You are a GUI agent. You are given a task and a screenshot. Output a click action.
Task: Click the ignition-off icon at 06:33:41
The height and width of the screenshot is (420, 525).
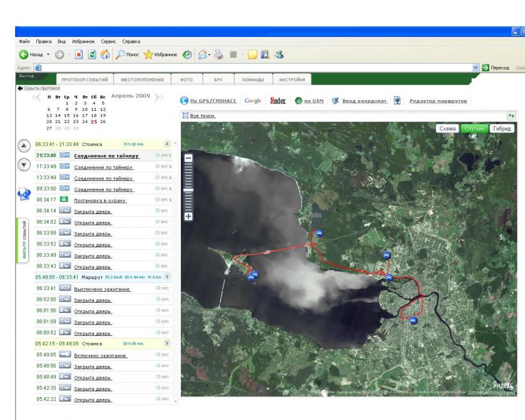(66, 288)
